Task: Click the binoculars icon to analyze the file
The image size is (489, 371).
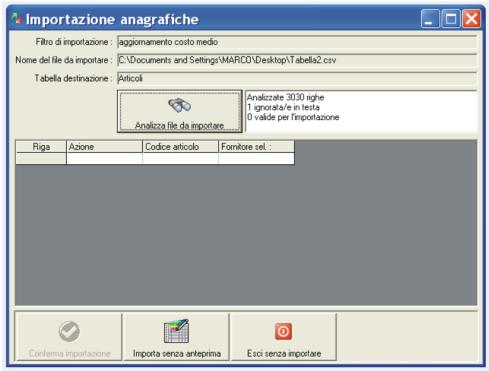Action: point(180,105)
